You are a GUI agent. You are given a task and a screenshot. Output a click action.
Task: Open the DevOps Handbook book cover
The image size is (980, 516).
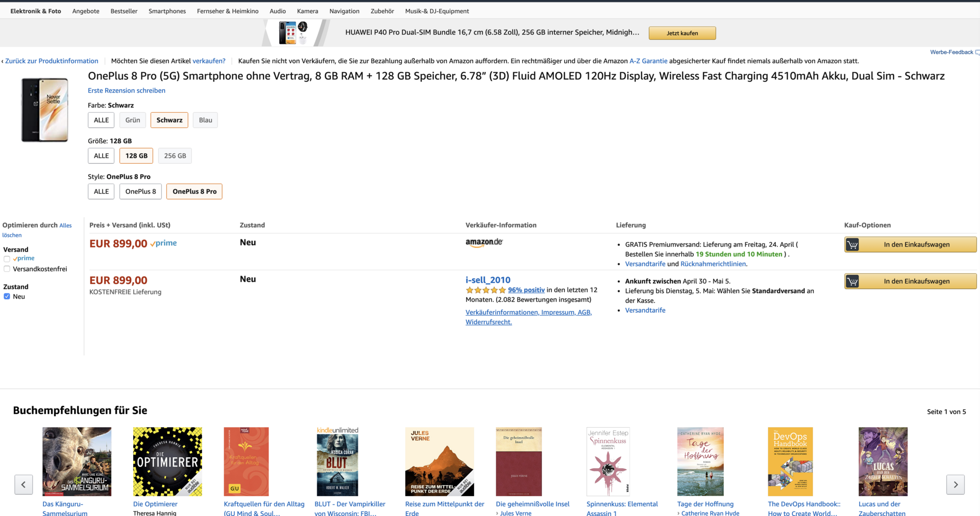[790, 461]
